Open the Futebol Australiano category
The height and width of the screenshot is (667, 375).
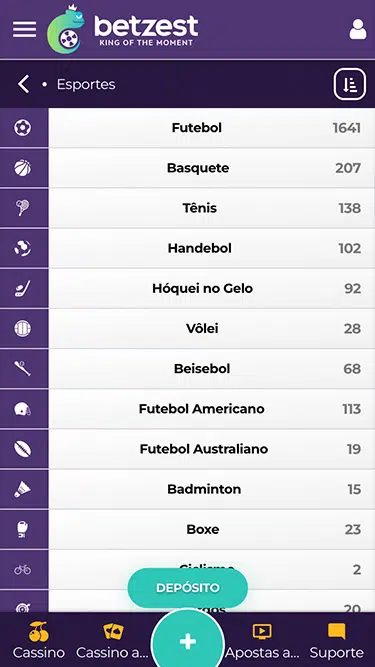(x=212, y=449)
